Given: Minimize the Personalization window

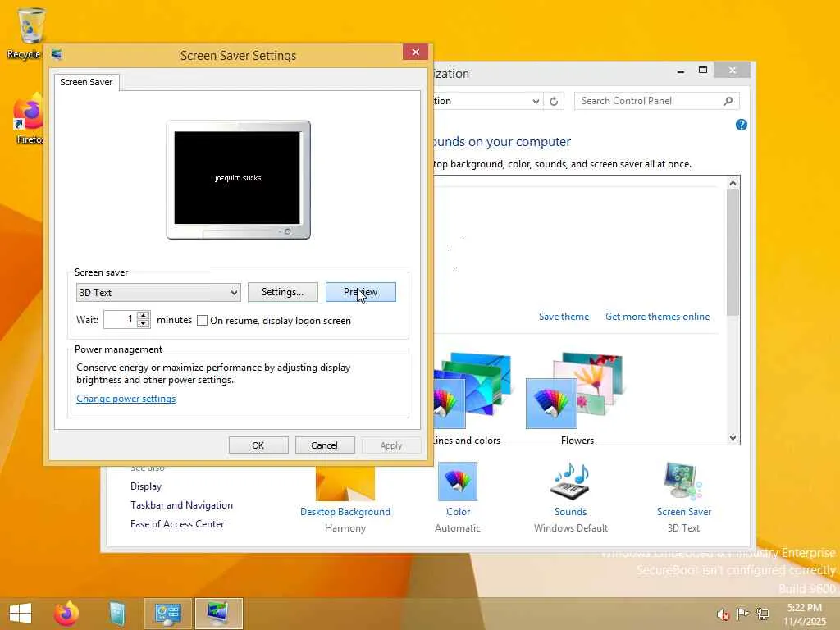Looking at the screenshot, I should click(680, 71).
